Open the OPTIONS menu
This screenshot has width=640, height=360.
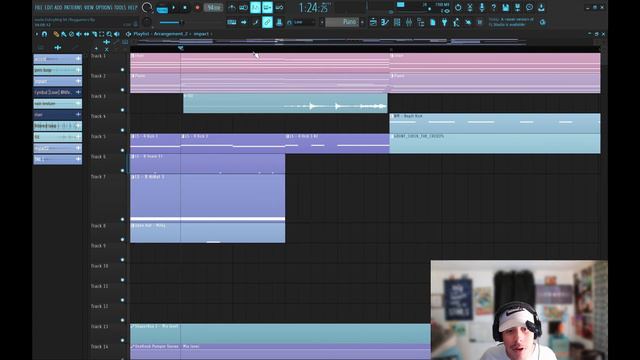(x=104, y=7)
